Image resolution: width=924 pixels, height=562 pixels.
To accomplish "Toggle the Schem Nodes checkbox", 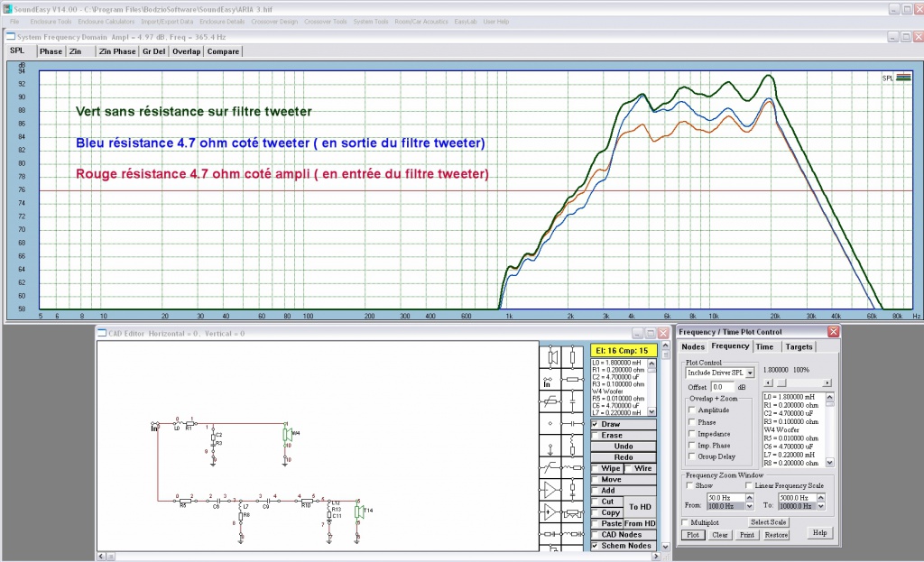I will click(x=596, y=546).
